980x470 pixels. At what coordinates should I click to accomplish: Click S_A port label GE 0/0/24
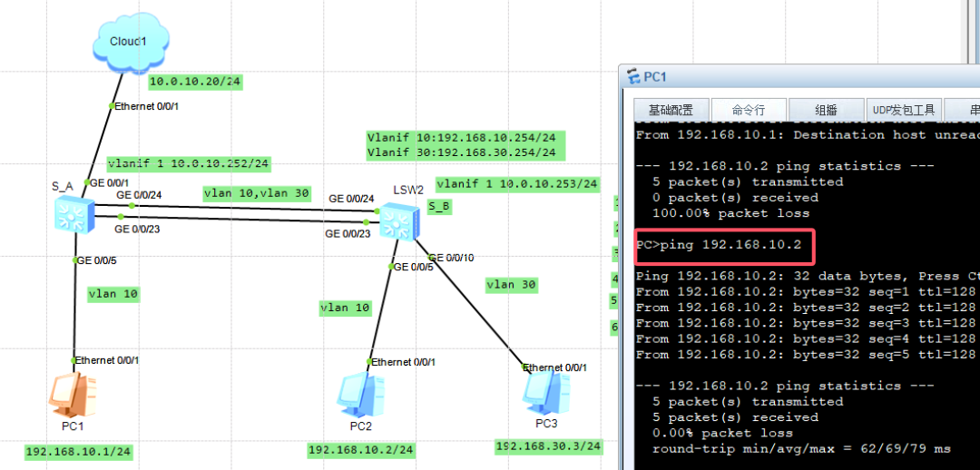click(x=138, y=195)
